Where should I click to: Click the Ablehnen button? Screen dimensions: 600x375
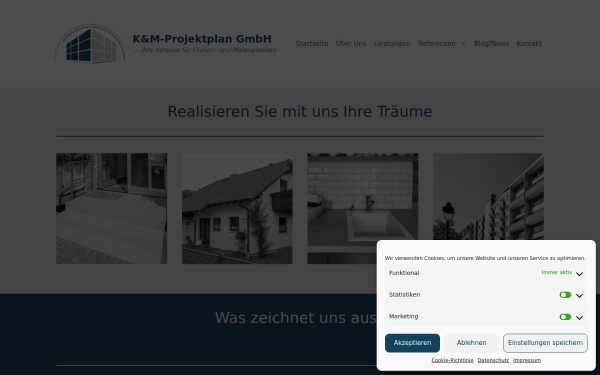pos(471,343)
